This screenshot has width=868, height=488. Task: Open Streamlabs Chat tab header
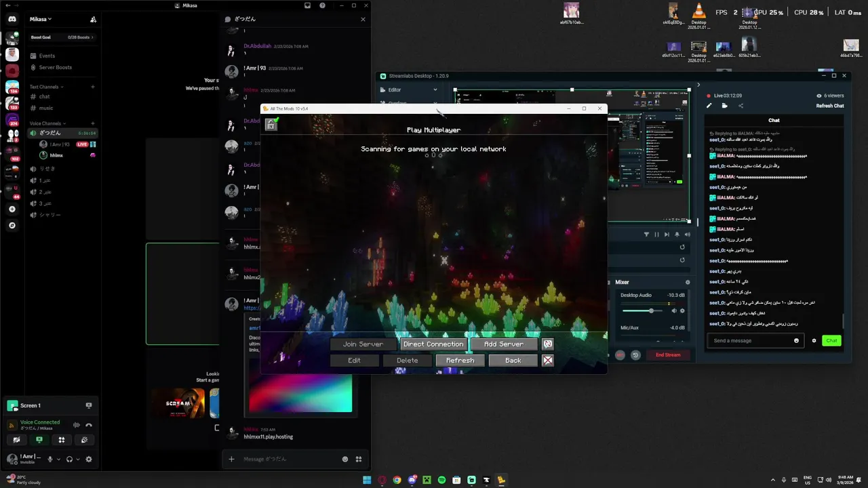(774, 120)
